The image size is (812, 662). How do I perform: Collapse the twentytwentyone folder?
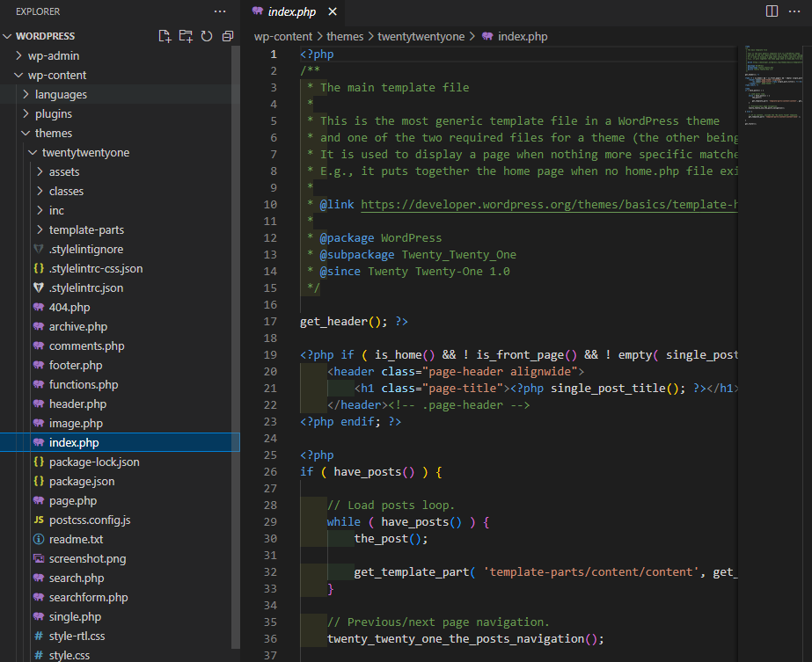coord(85,152)
